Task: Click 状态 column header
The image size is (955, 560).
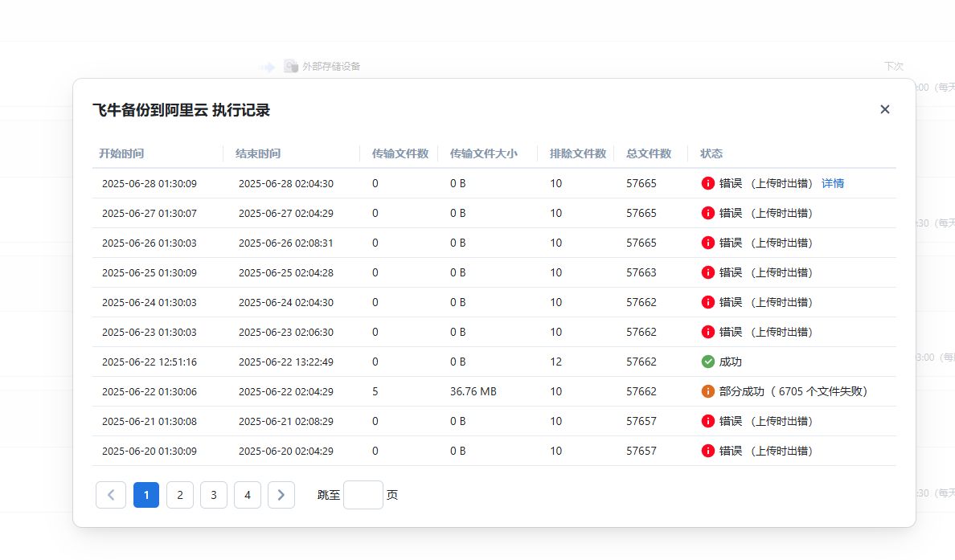Action: click(711, 153)
